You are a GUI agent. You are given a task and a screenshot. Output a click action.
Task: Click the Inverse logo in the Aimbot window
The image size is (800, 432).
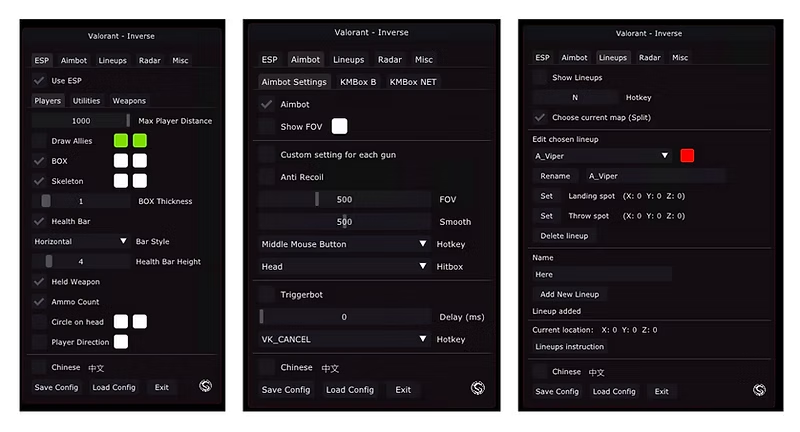[478, 388]
